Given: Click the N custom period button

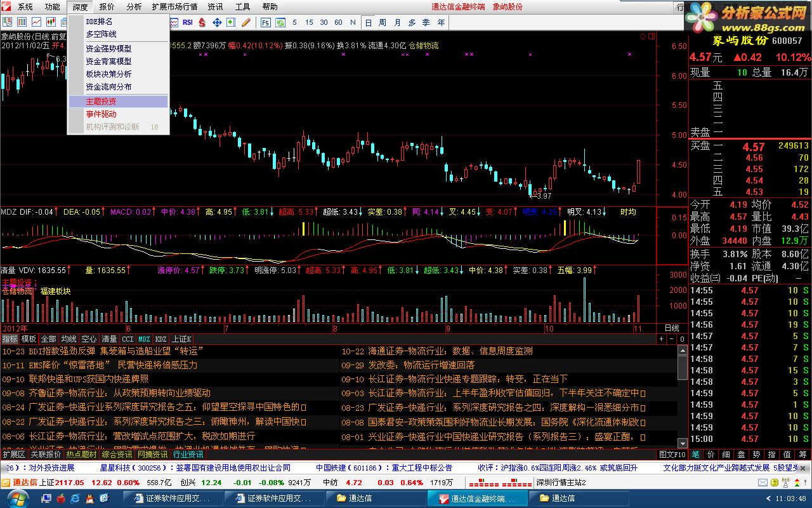Looking at the screenshot, I should pos(353,22).
